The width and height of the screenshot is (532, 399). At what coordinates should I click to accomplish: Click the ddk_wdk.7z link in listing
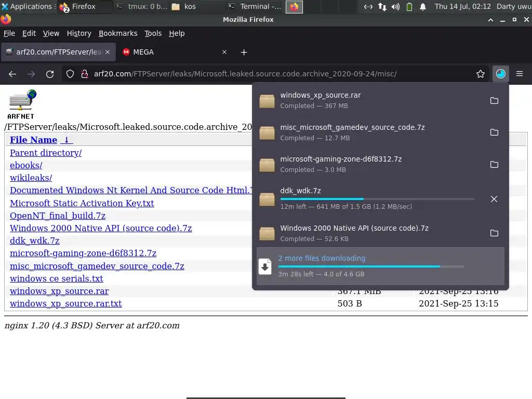tap(35, 241)
